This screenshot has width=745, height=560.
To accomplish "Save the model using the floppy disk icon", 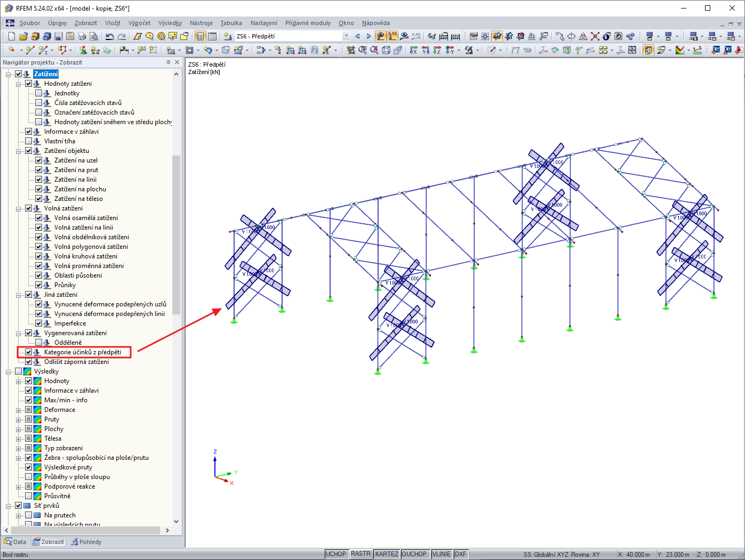I will pyautogui.click(x=58, y=36).
